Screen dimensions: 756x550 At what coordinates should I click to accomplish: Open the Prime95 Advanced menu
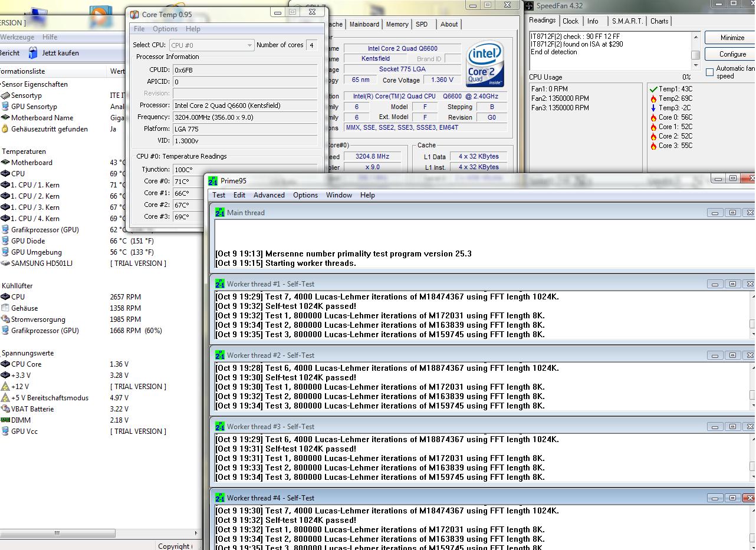pyautogui.click(x=269, y=195)
